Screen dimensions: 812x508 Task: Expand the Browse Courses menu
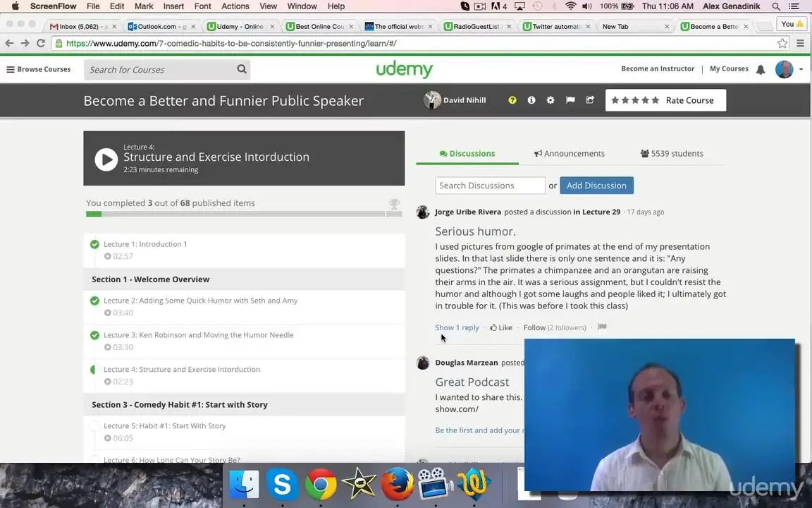coord(38,69)
